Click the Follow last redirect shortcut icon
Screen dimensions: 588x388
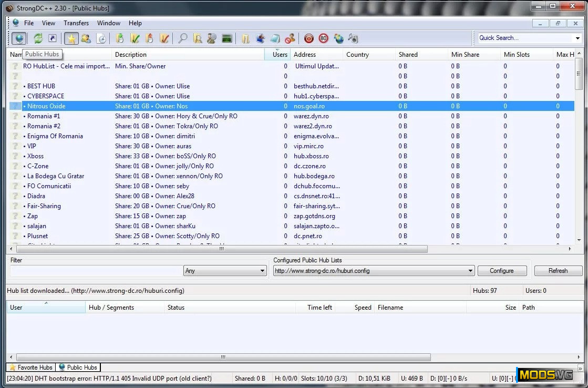pos(53,38)
